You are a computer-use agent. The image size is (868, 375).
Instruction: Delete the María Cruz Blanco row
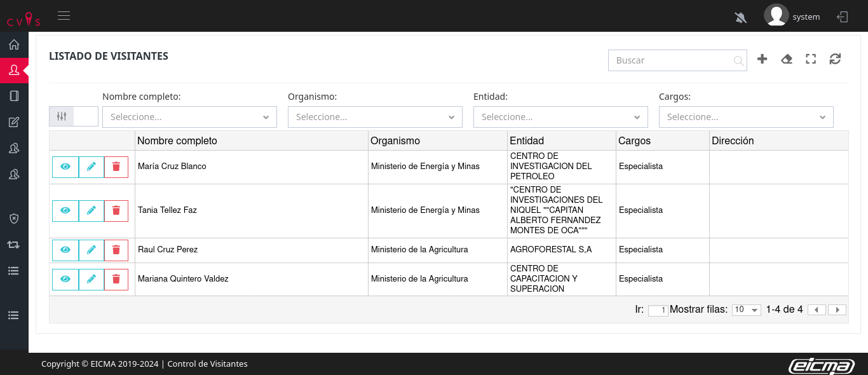tap(116, 167)
